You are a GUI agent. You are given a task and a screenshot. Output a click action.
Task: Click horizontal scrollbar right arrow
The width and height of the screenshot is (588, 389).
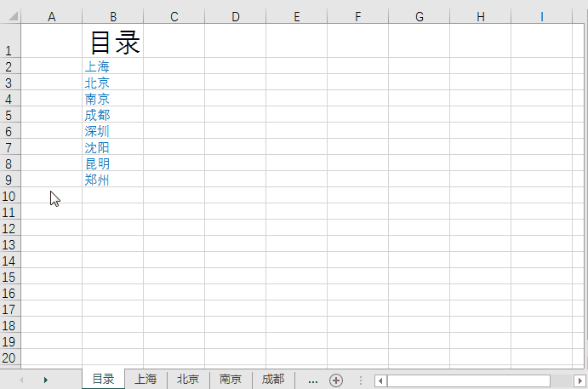[x=580, y=380]
